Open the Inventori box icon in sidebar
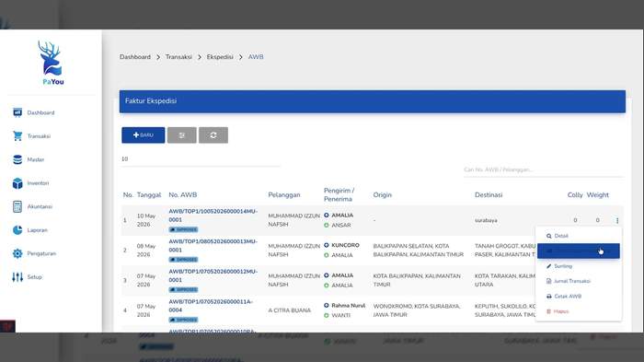The width and height of the screenshot is (644, 362). (17, 183)
